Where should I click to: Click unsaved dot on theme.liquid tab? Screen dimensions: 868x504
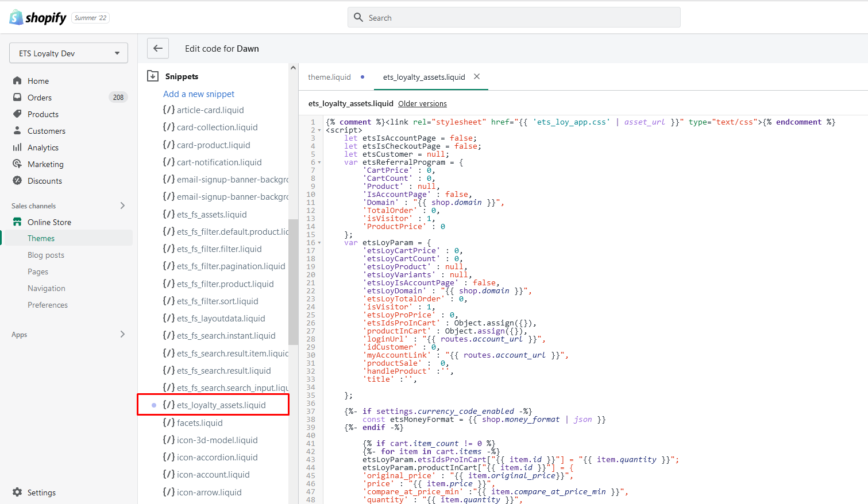pos(362,77)
